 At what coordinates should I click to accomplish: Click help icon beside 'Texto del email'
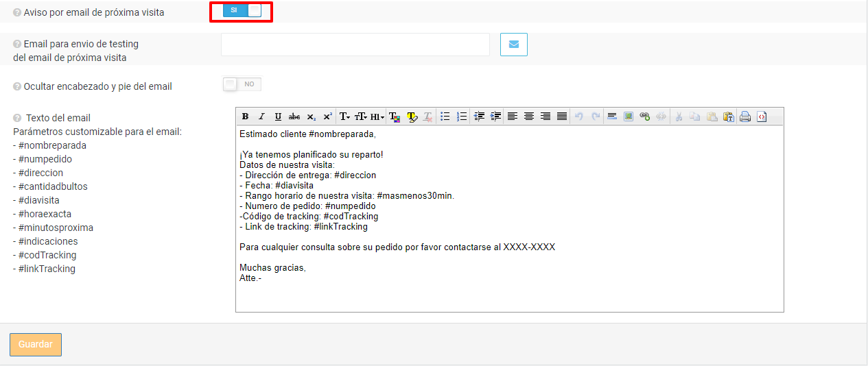[17, 118]
